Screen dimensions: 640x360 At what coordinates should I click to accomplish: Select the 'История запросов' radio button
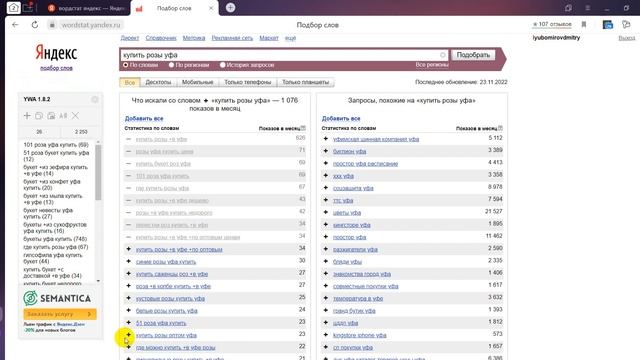[222, 65]
